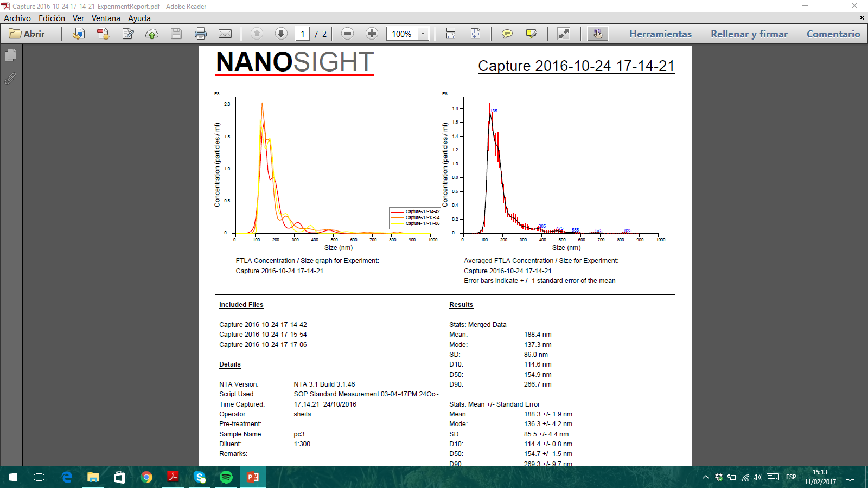This screenshot has width=868, height=488.
Task: Open the Edición menu
Action: pyautogui.click(x=52, y=18)
